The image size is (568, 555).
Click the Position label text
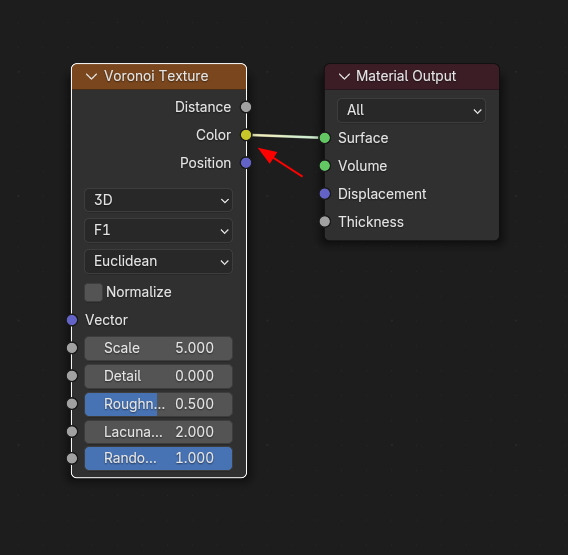pos(205,163)
